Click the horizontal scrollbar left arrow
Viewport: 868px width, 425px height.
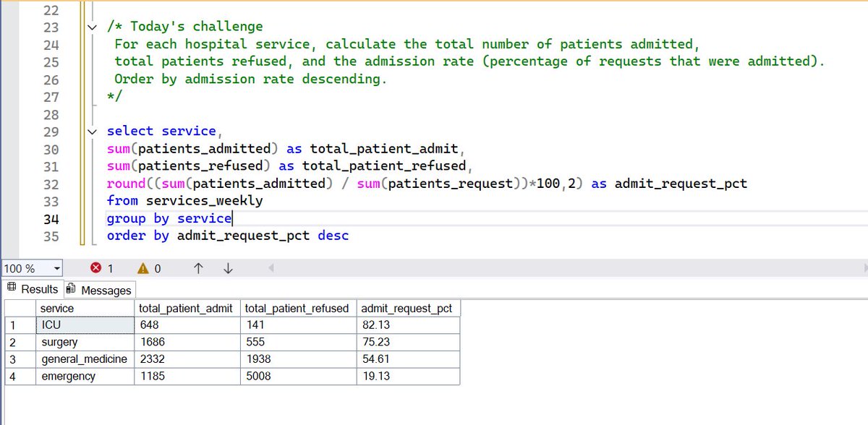click(272, 268)
